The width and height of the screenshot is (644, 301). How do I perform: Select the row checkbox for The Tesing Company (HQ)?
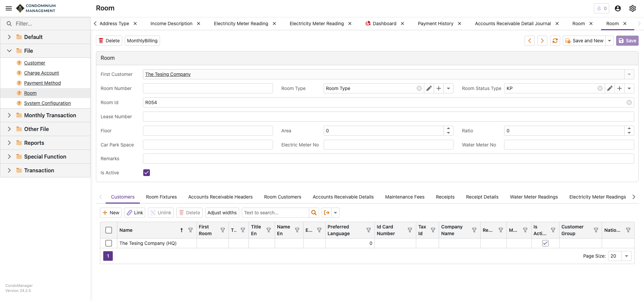pos(109,243)
